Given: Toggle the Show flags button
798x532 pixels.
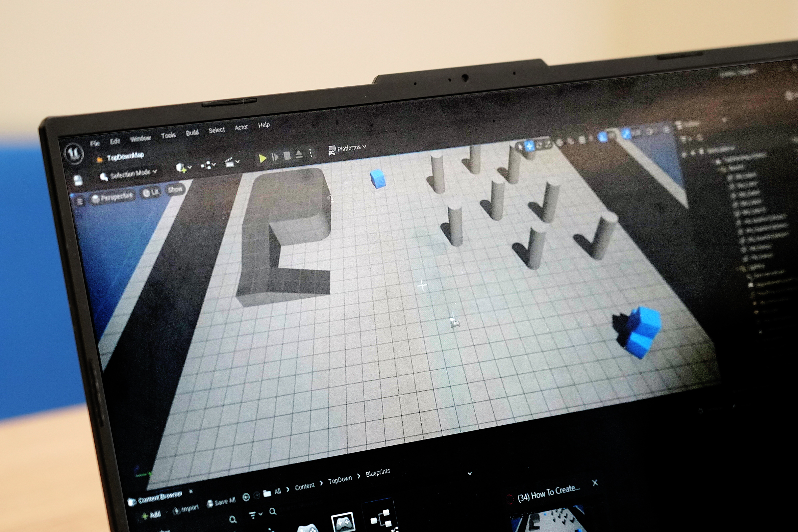Looking at the screenshot, I should (175, 189).
